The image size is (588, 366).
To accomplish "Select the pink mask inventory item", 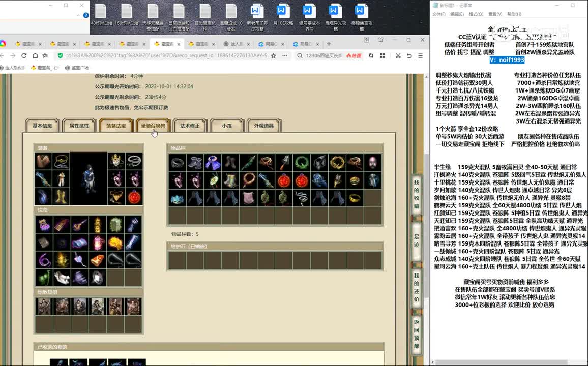I will click(x=372, y=163).
